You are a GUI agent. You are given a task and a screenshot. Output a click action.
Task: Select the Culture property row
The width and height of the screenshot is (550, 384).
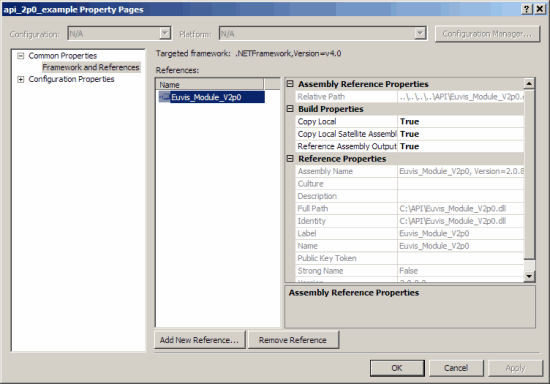(410, 184)
